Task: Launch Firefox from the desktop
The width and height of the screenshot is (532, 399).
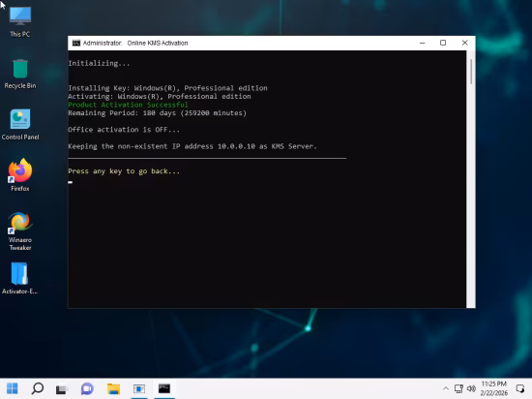Action: point(20,175)
